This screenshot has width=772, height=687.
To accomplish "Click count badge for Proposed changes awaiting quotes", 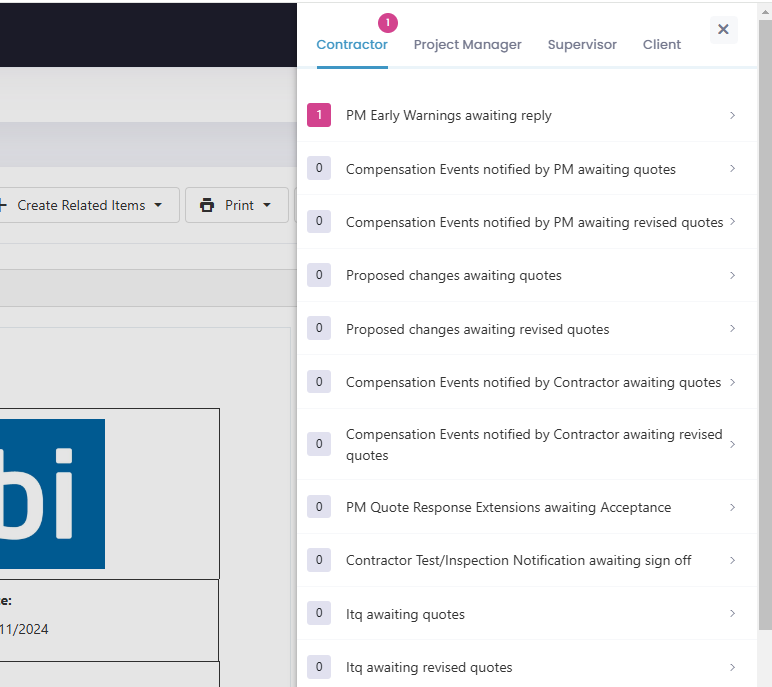I will point(319,275).
